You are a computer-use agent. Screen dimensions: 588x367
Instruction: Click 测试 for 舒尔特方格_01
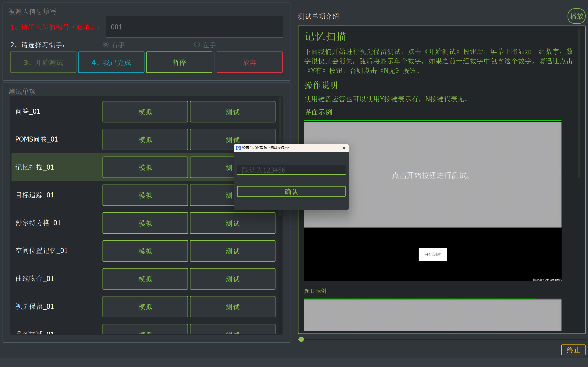click(232, 223)
